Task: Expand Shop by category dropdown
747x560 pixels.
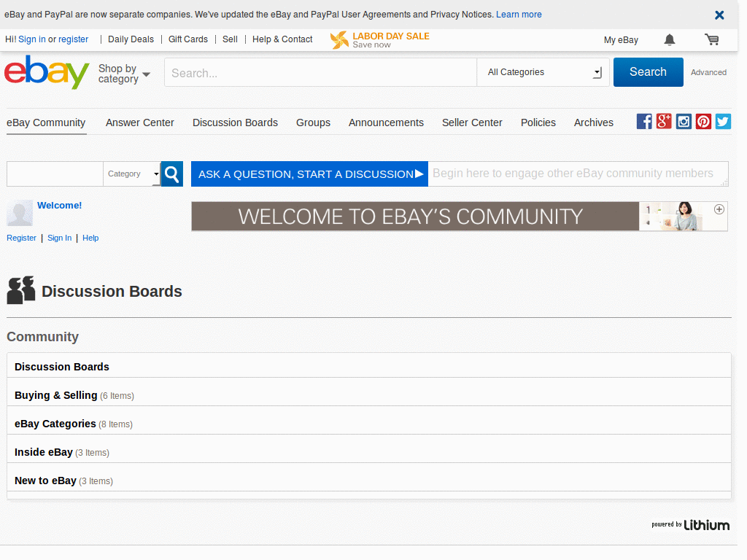Action: (x=124, y=74)
